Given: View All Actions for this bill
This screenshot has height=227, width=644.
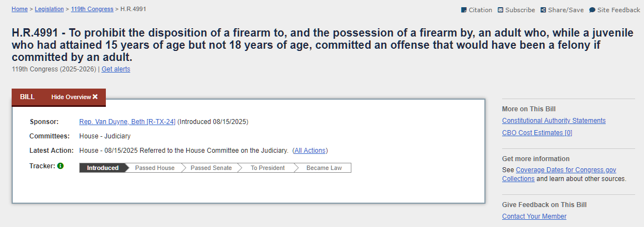Looking at the screenshot, I should [x=310, y=150].
